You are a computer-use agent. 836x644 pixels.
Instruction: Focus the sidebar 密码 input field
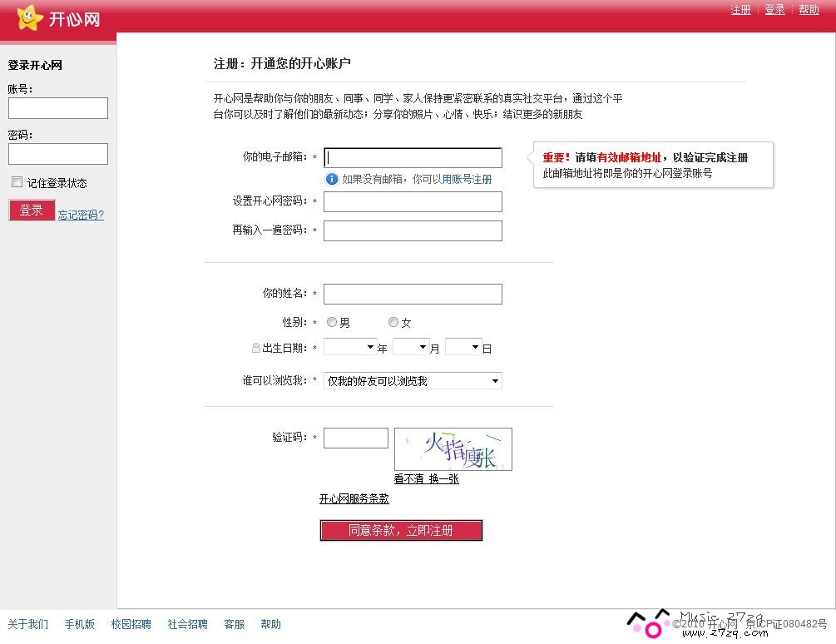(58, 154)
